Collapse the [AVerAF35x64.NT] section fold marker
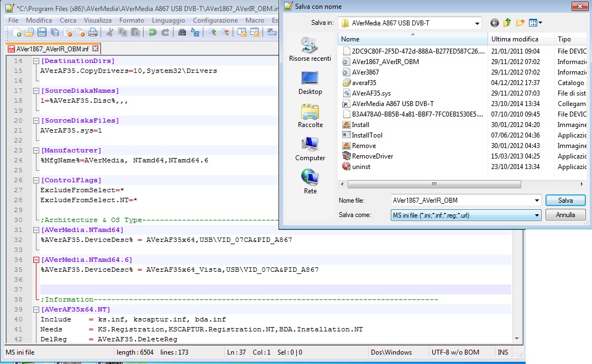This screenshot has height=364, width=592. (x=36, y=309)
